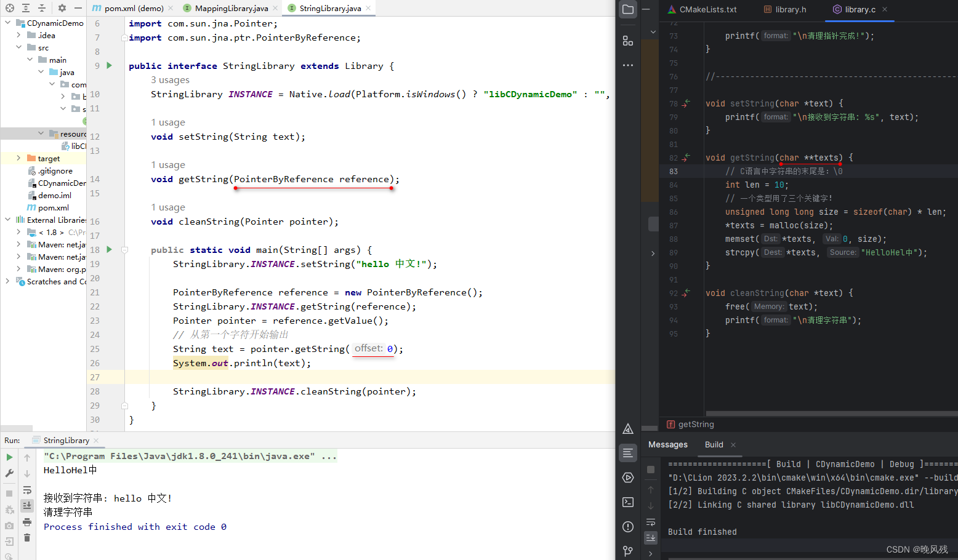Rerun StringLibrary in Run panel
Image resolution: width=958 pixels, height=560 pixels.
[x=9, y=457]
